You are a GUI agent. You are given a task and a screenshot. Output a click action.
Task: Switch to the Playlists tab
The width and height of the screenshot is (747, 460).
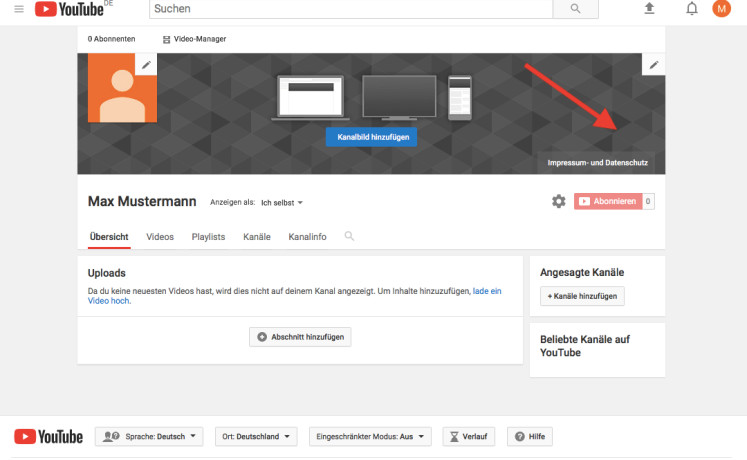208,237
